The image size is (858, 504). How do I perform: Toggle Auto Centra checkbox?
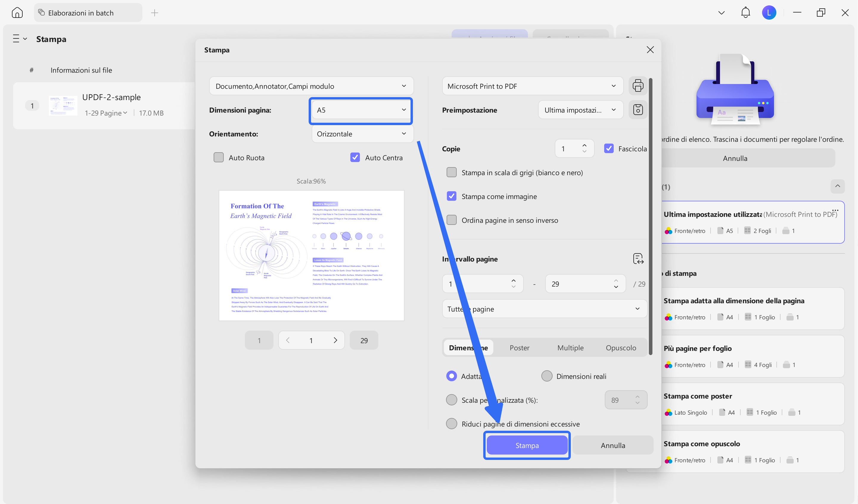coord(355,157)
